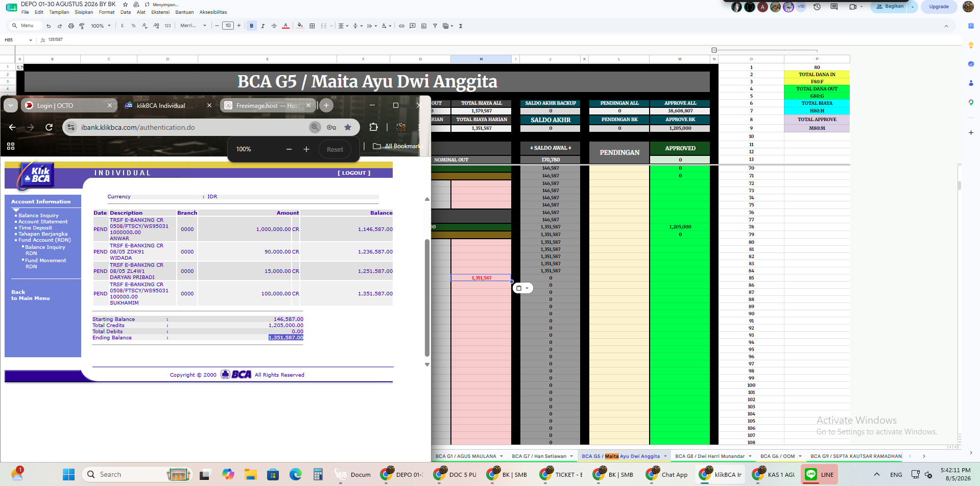980x486 pixels.
Task: Open the text wrapping dropdown
Action: pyautogui.click(x=372, y=26)
